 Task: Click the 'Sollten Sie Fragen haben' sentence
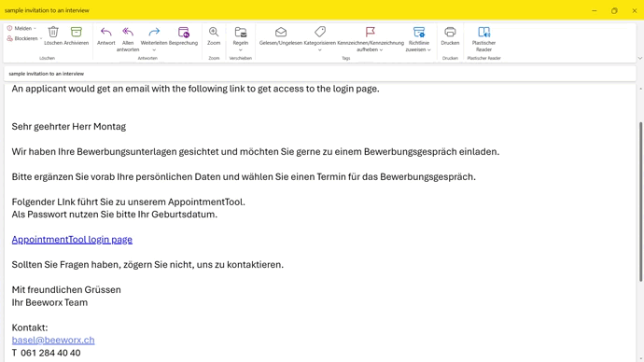coord(147,265)
